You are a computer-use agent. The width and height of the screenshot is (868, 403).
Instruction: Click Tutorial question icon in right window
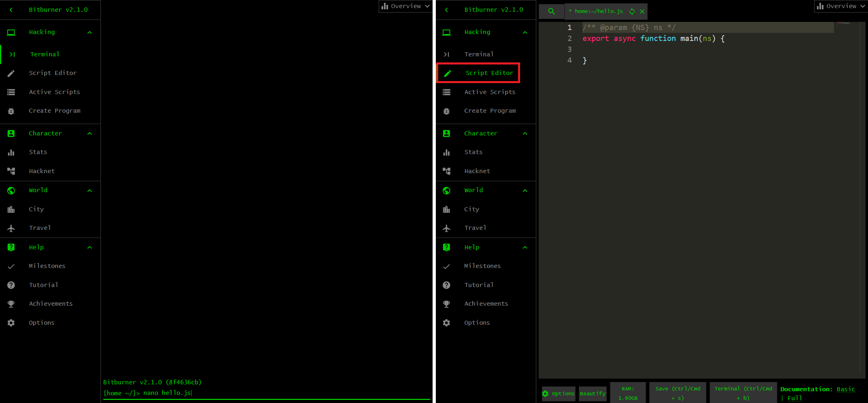pyautogui.click(x=446, y=285)
